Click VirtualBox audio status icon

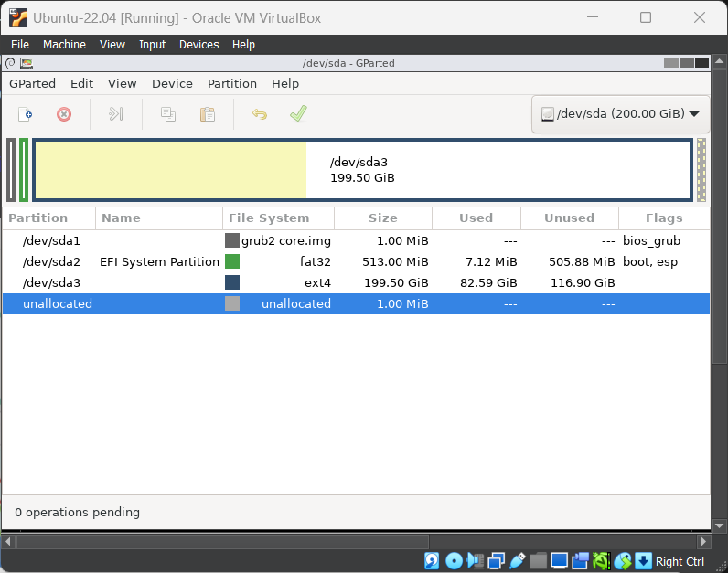[x=475, y=561]
